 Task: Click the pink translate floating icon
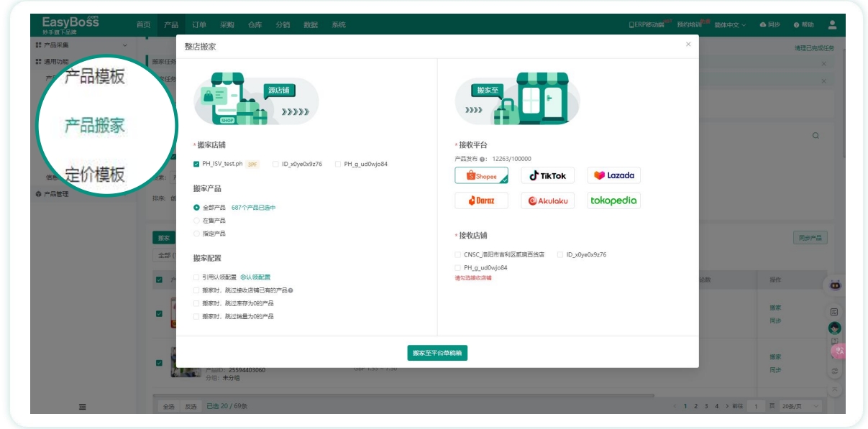(x=837, y=351)
